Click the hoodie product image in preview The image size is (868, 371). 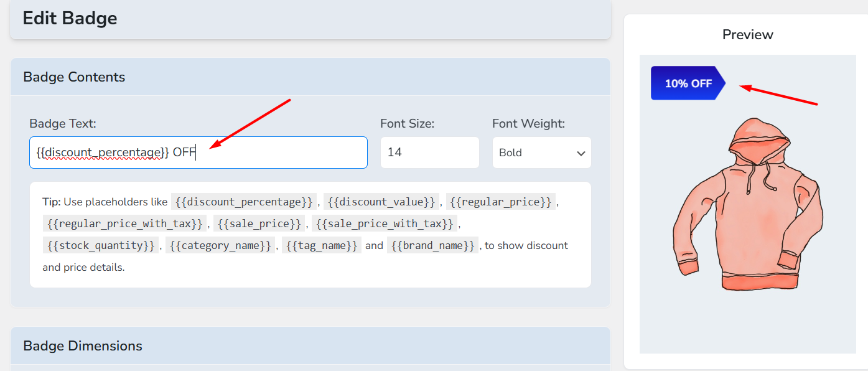point(747,205)
